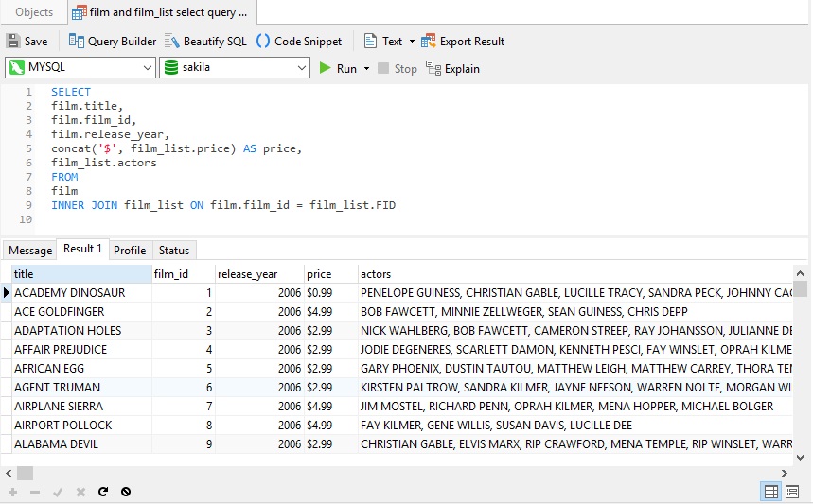Click the discard changes X icon

[80, 492]
